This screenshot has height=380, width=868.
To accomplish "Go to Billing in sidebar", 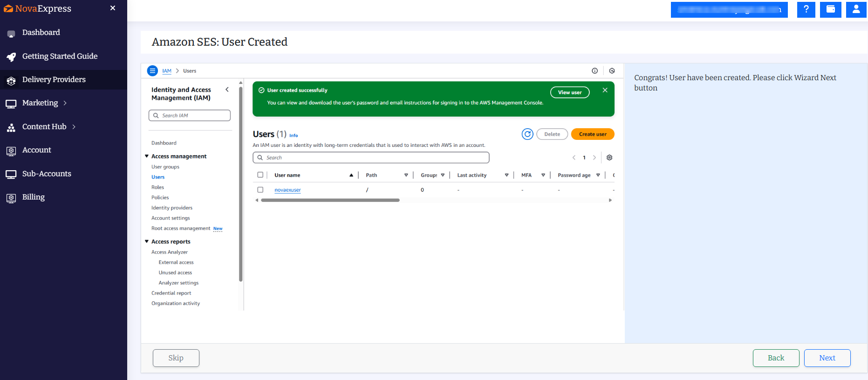I will [x=33, y=197].
